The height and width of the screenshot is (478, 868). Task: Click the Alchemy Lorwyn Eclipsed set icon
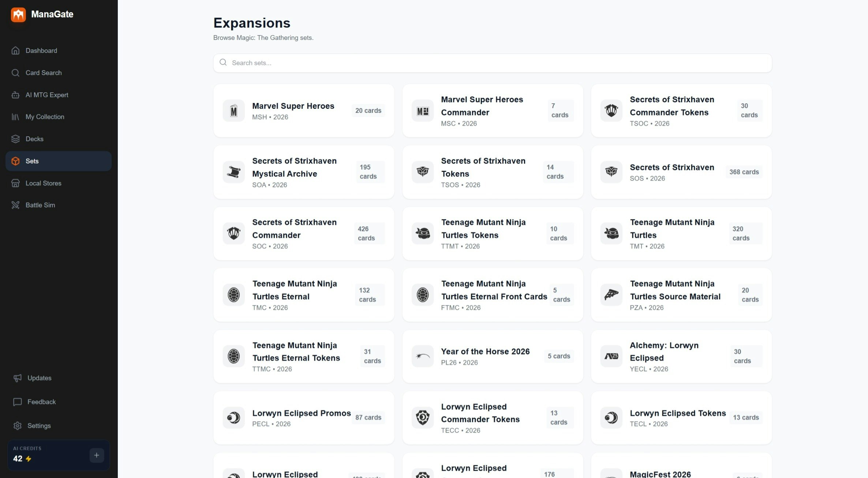[x=611, y=356]
